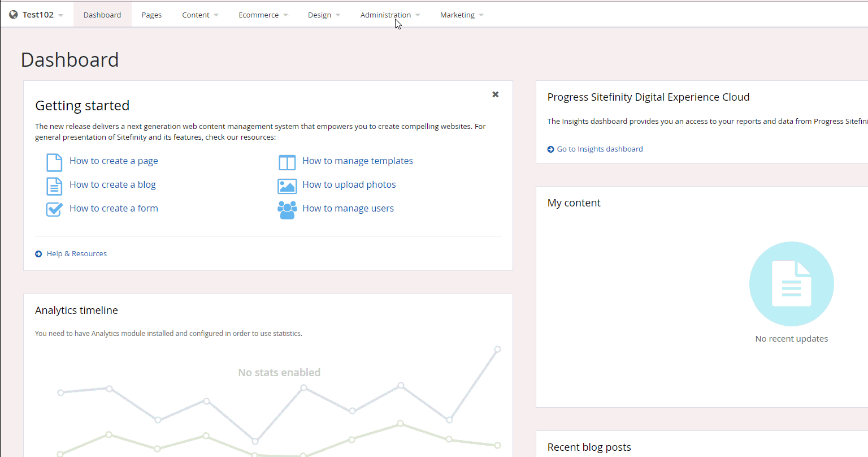Click the templates layout icon
This screenshot has width=868, height=457.
(x=287, y=162)
